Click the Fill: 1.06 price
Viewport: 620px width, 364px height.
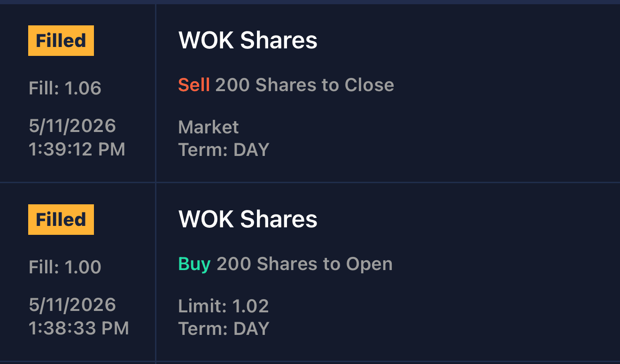tap(65, 88)
